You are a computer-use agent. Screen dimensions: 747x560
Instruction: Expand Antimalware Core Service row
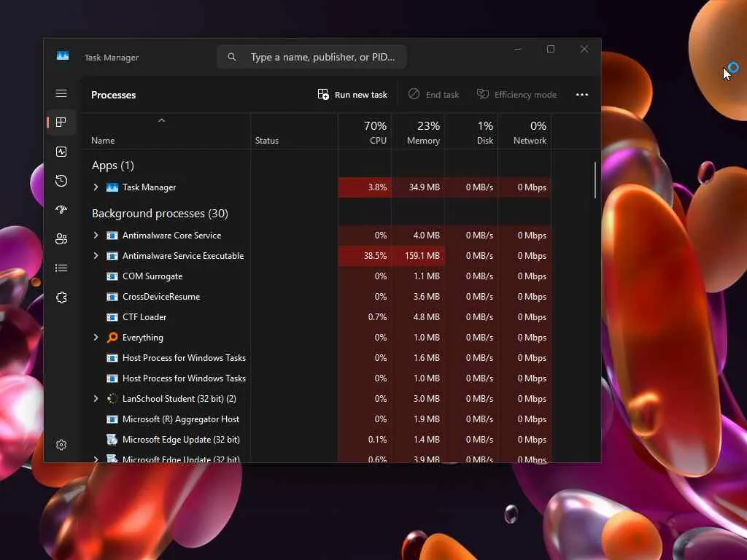point(96,236)
